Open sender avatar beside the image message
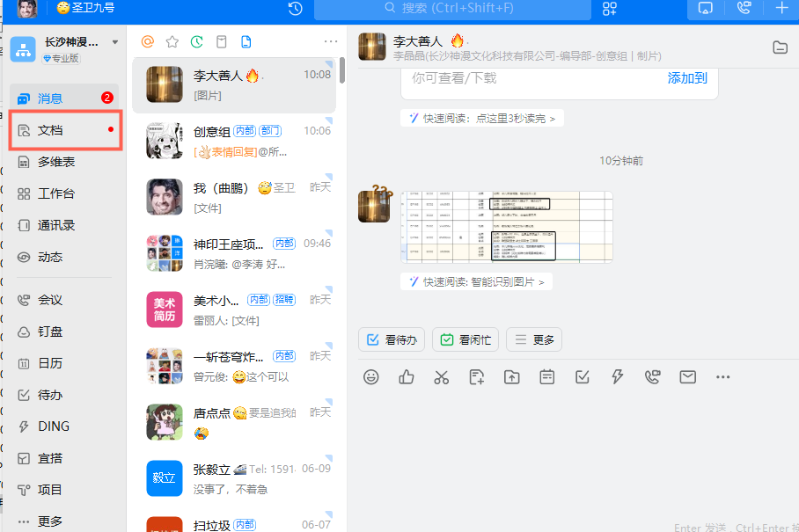 point(375,205)
